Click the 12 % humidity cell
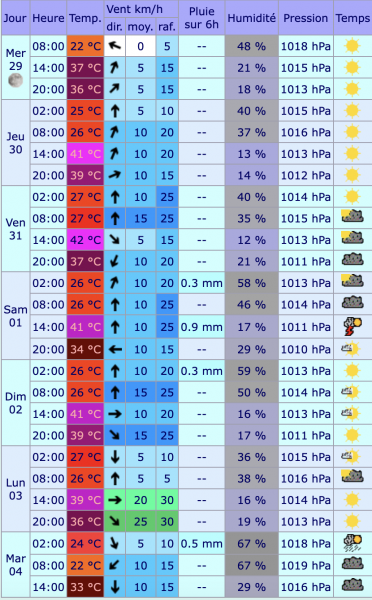 251,240
